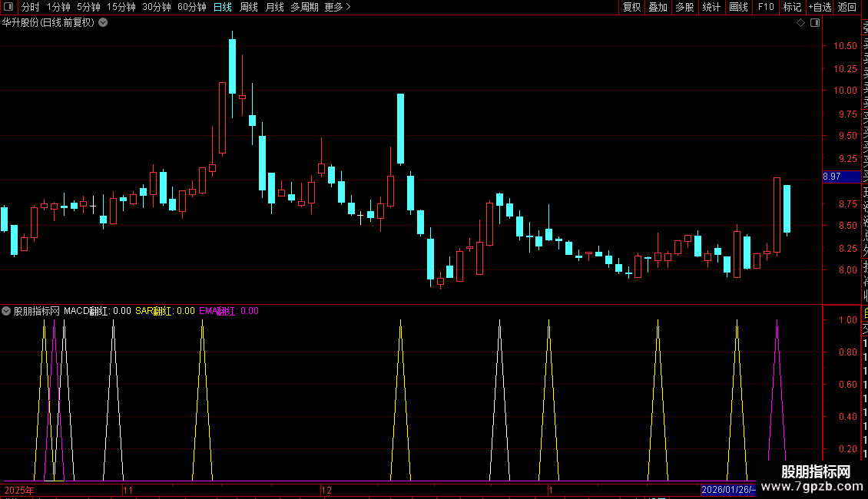
Task: Click the 10.50 price axis label
Action: point(845,46)
